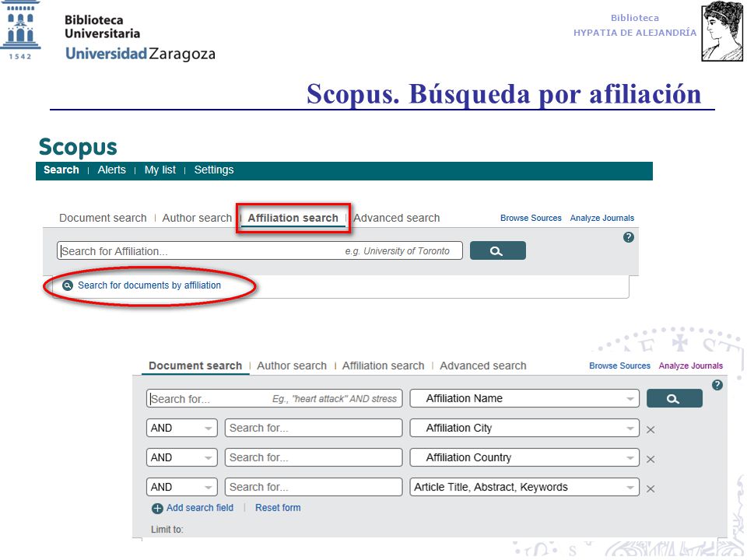Open the AND operator dropdown beside Affiliation City
Viewport: 747px width, 560px height.
tap(181, 428)
